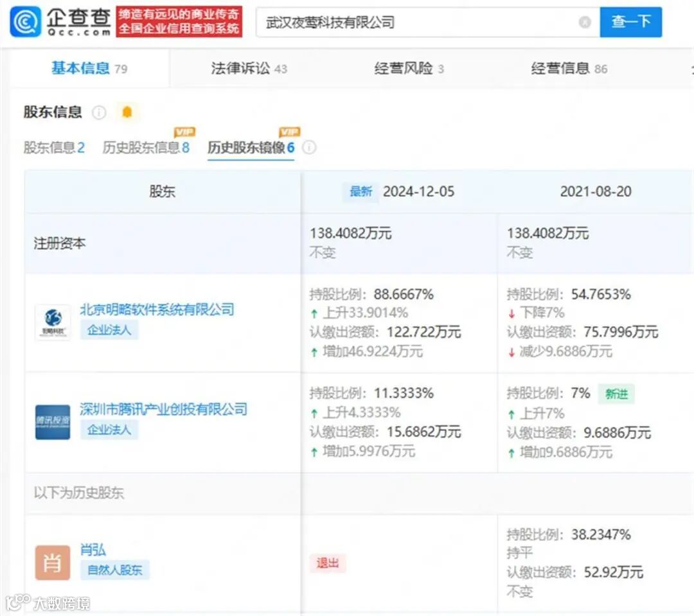This screenshot has width=694, height=616.
Task: Click the yellow bell notification icon
Action: [127, 112]
